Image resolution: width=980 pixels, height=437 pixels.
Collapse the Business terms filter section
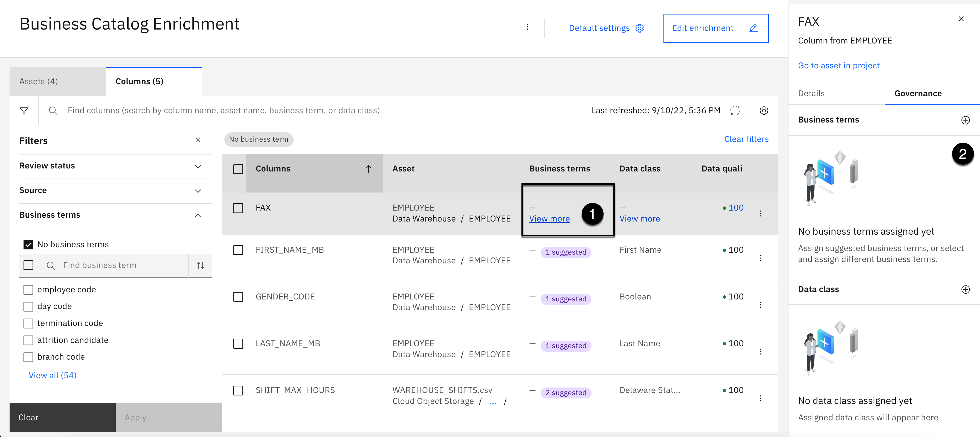tap(198, 216)
